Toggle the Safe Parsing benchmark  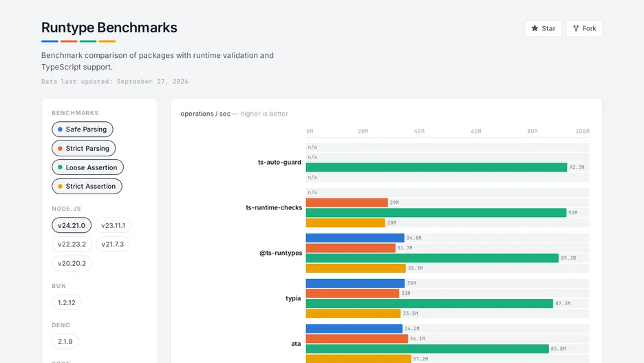(82, 129)
